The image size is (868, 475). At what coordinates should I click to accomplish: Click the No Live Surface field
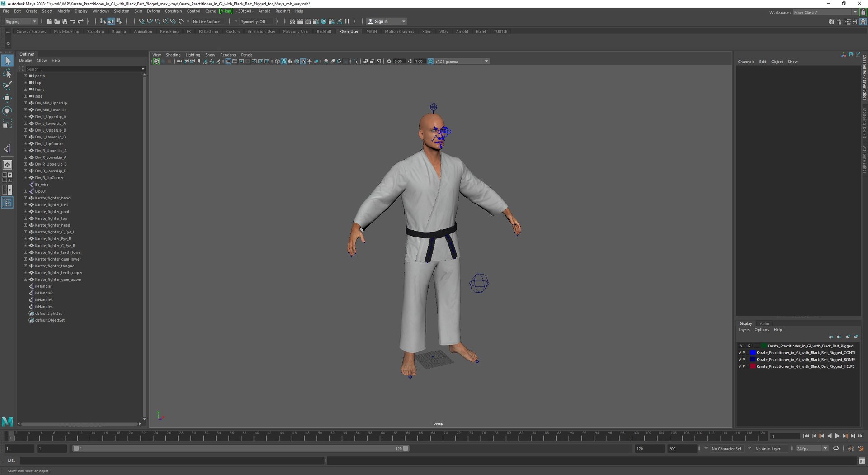pos(208,21)
